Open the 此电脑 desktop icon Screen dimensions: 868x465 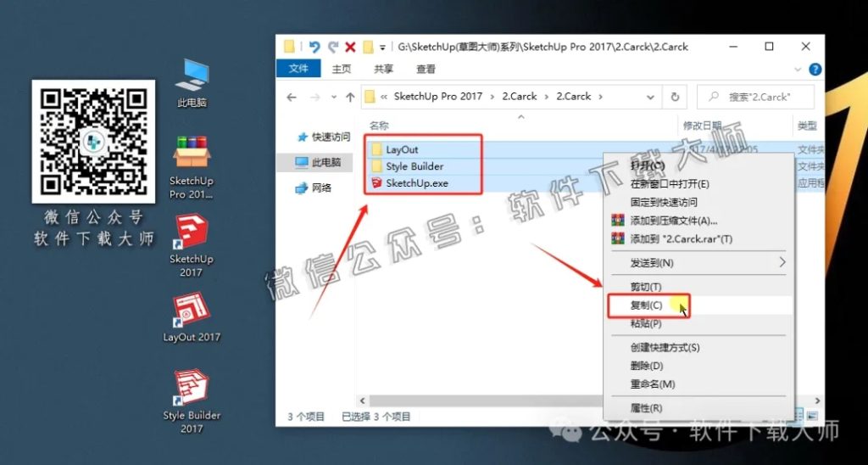192,82
